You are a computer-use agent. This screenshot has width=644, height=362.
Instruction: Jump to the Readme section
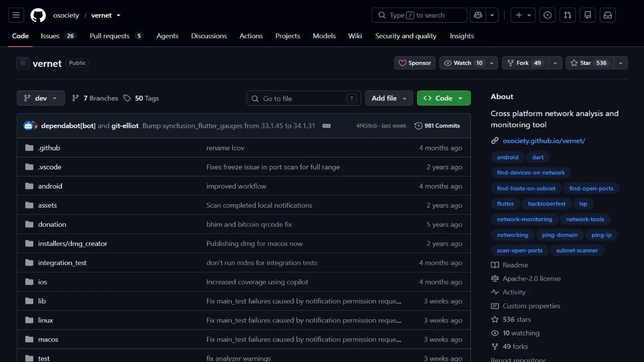[x=510, y=265]
